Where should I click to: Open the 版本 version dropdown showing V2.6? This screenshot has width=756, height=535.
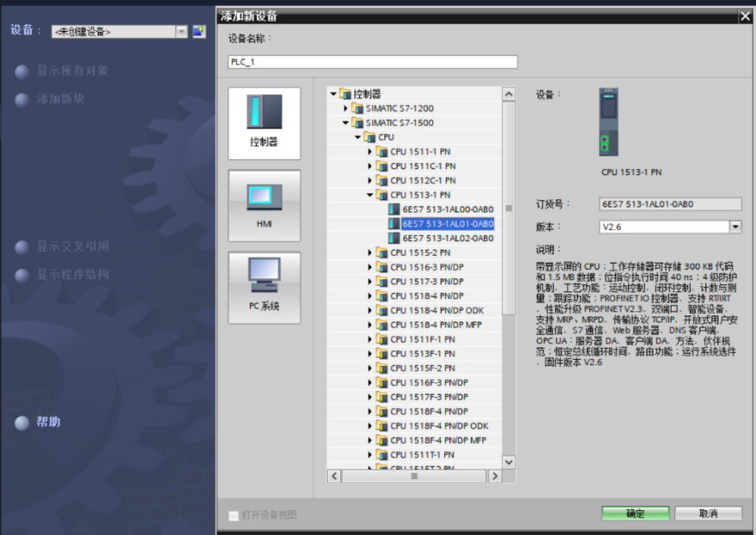tap(735, 227)
